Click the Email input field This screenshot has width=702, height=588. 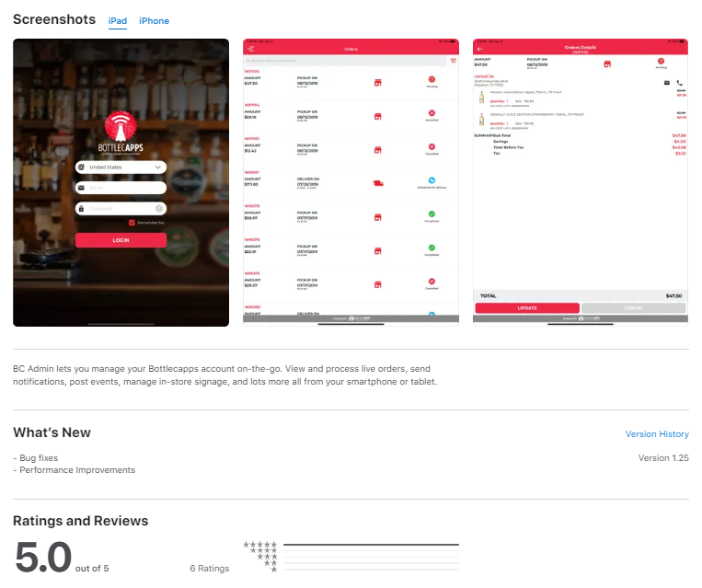pyautogui.click(x=121, y=188)
